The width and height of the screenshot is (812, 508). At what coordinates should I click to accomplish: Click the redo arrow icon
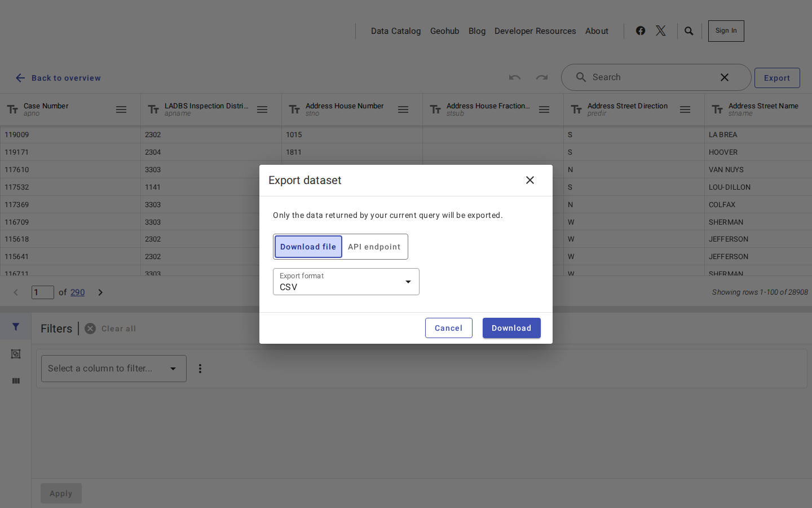click(x=542, y=77)
